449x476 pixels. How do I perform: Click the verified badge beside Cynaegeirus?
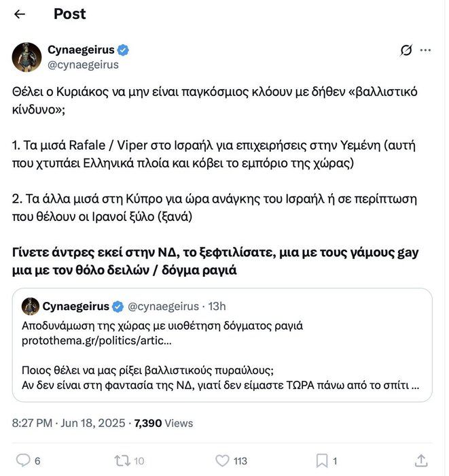124,50
